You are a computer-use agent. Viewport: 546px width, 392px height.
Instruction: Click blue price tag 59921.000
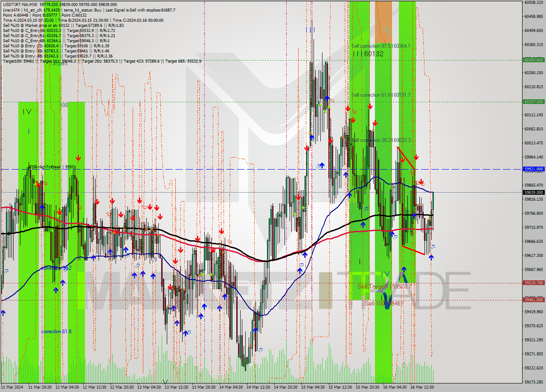pos(534,169)
